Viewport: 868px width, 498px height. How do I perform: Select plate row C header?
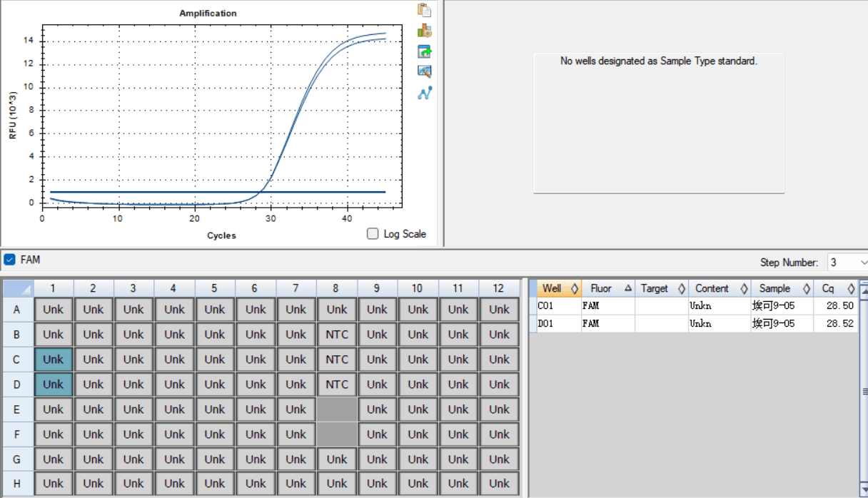click(x=18, y=360)
